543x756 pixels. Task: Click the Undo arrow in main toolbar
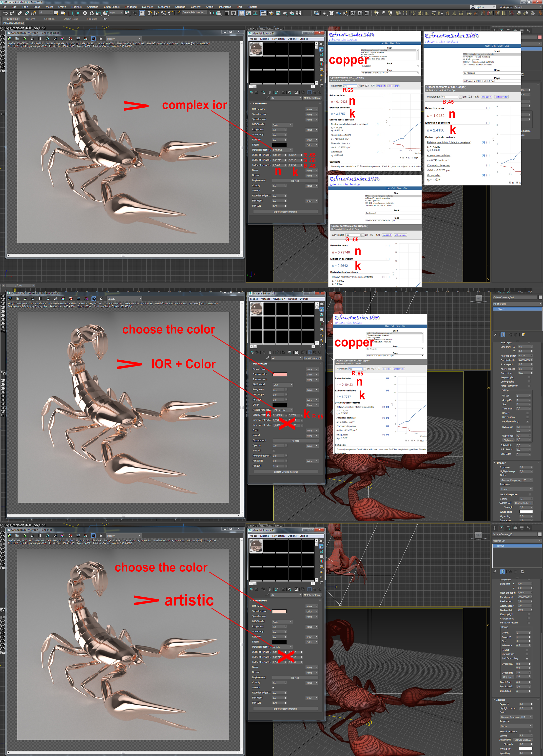[x=5, y=13]
